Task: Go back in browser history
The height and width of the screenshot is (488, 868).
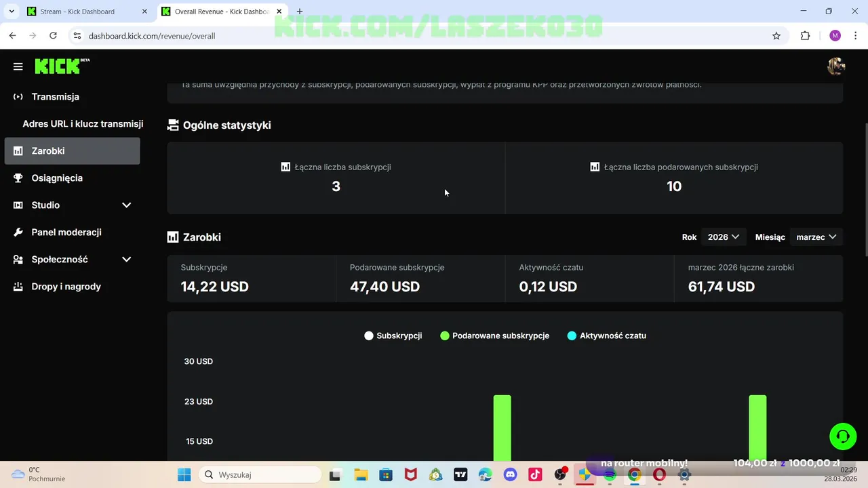Action: (x=12, y=36)
